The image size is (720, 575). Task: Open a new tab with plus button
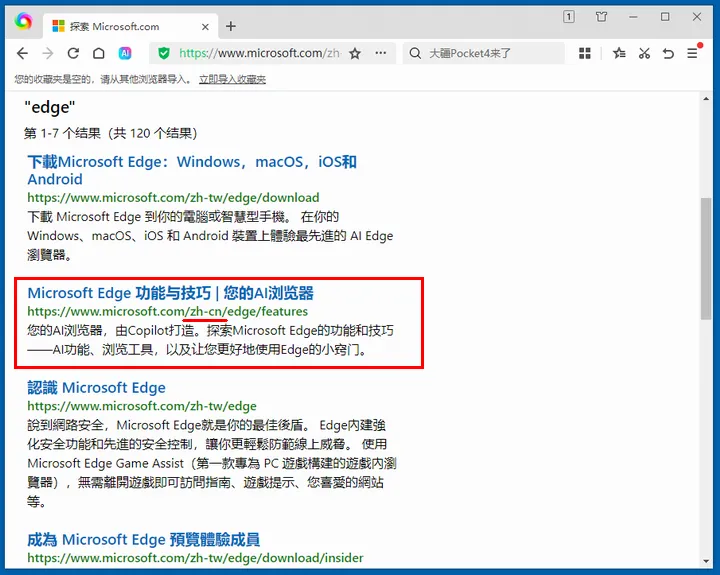tap(231, 27)
